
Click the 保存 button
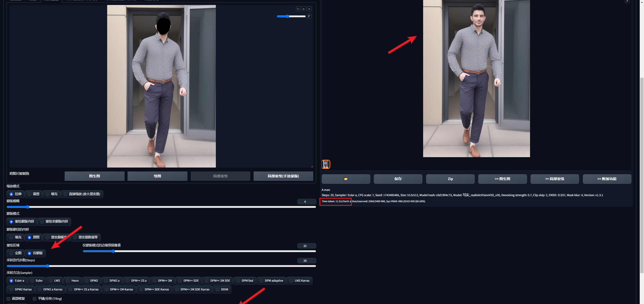coord(398,179)
